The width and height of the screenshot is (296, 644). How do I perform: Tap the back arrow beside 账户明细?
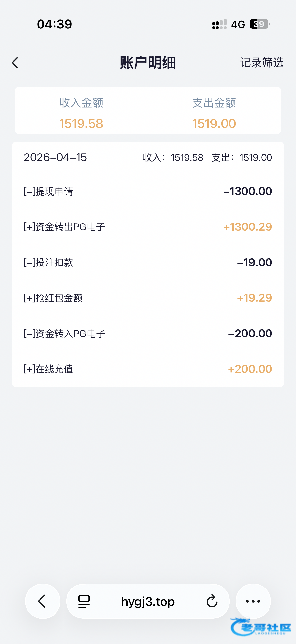coord(15,63)
